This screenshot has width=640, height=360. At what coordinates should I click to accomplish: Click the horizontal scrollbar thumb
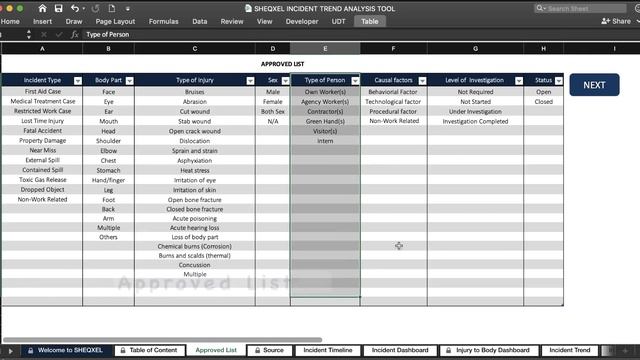tap(162, 340)
